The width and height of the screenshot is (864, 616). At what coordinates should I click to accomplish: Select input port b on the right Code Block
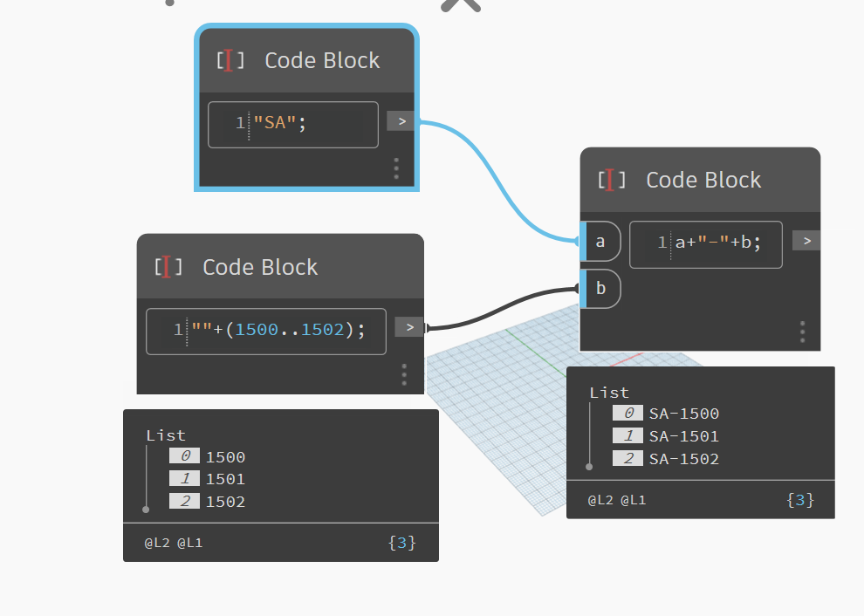pyautogui.click(x=600, y=289)
